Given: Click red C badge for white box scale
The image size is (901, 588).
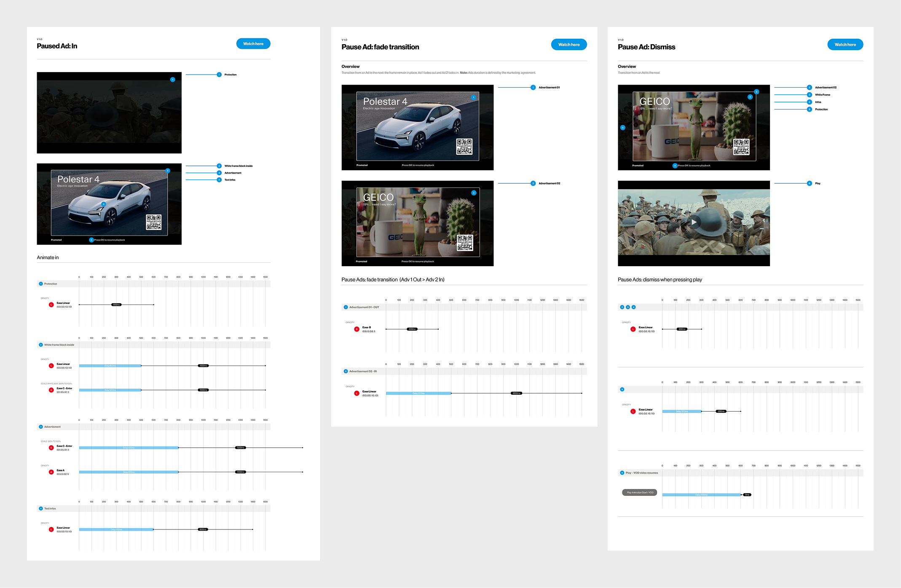Looking at the screenshot, I should 51,390.
